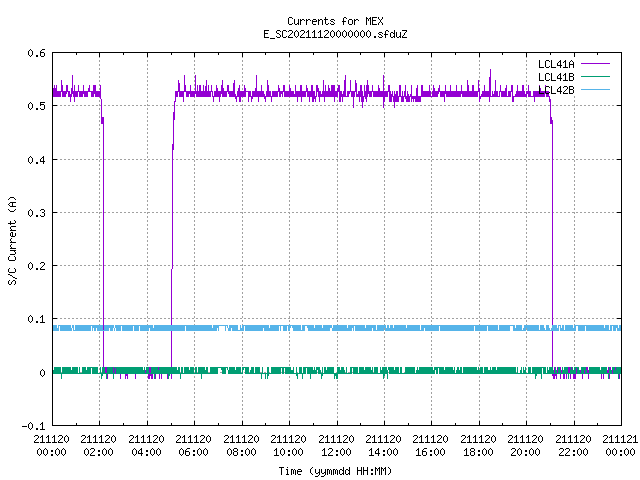Click the x-axis label "Time (yymmdd HH:MM)"
The image size is (640, 480).
[x=335, y=471]
